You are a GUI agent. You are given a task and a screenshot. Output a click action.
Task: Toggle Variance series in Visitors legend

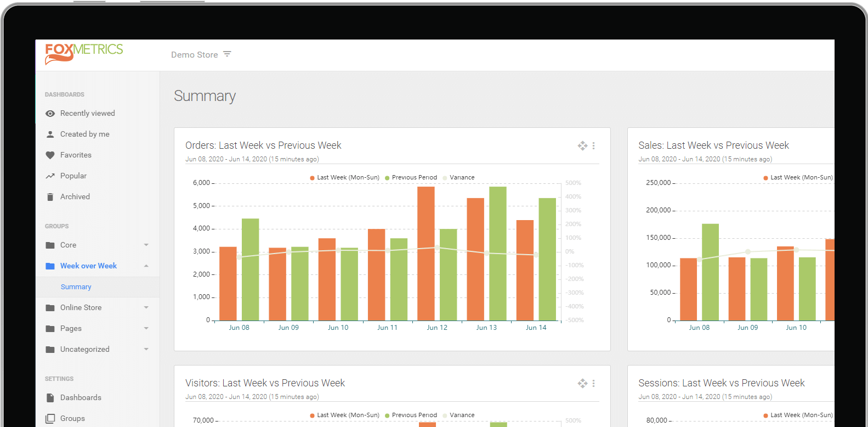(x=458, y=415)
